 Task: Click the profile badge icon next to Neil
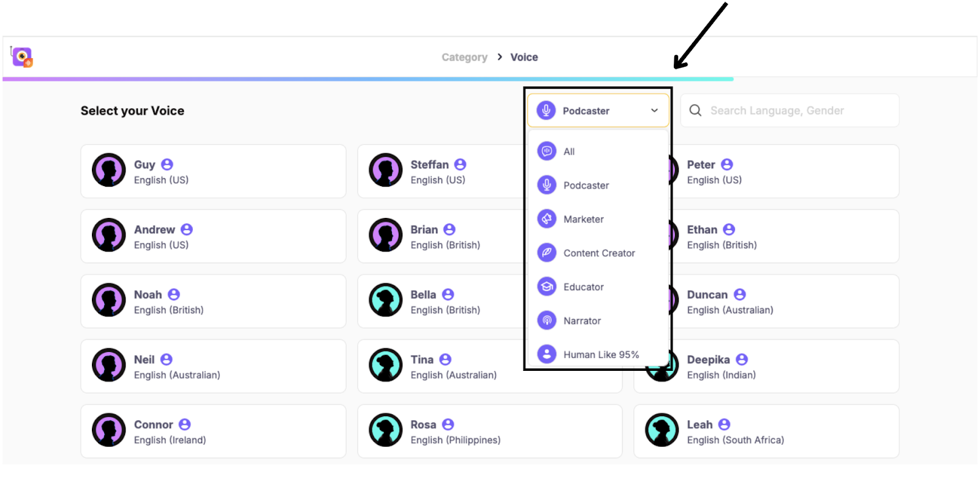coord(167,359)
